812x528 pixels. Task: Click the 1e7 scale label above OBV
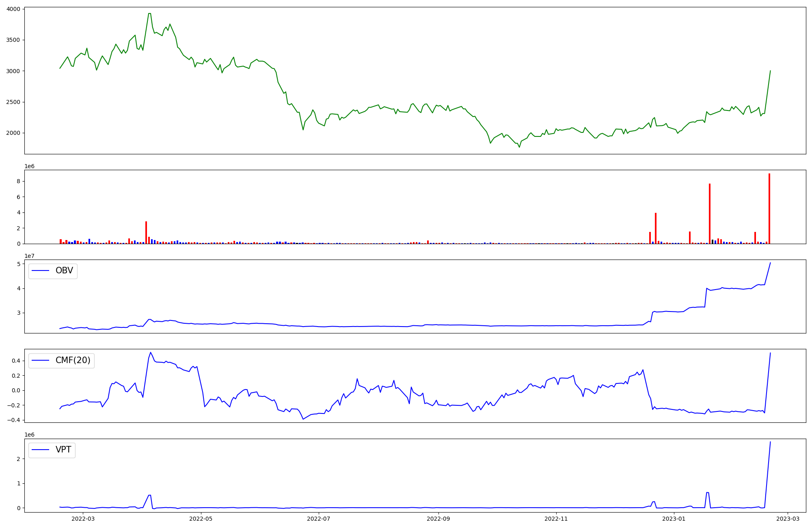(x=29, y=256)
